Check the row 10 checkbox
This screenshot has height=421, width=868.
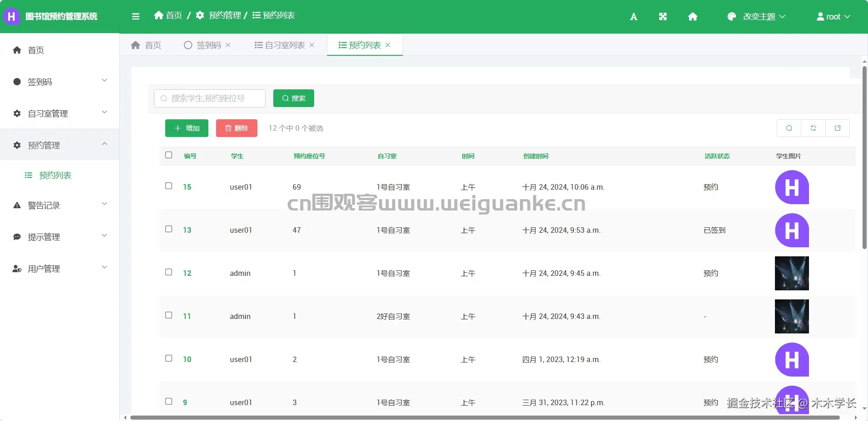pos(169,358)
